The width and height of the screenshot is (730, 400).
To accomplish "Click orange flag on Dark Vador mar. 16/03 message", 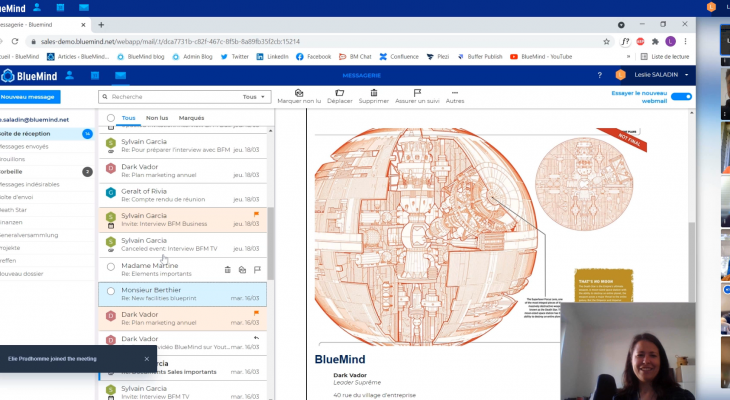I will click(256, 313).
